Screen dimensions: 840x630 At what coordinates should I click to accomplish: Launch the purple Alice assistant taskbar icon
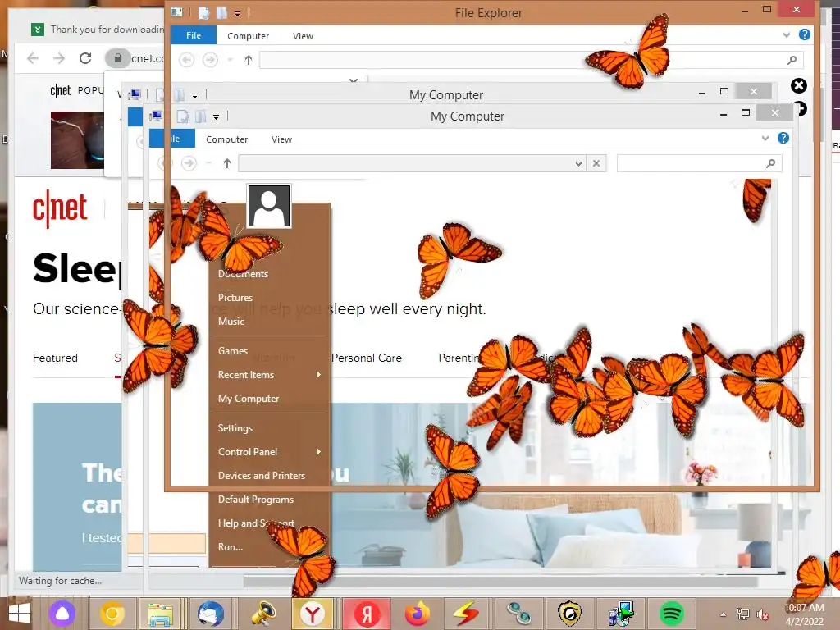coord(62,614)
